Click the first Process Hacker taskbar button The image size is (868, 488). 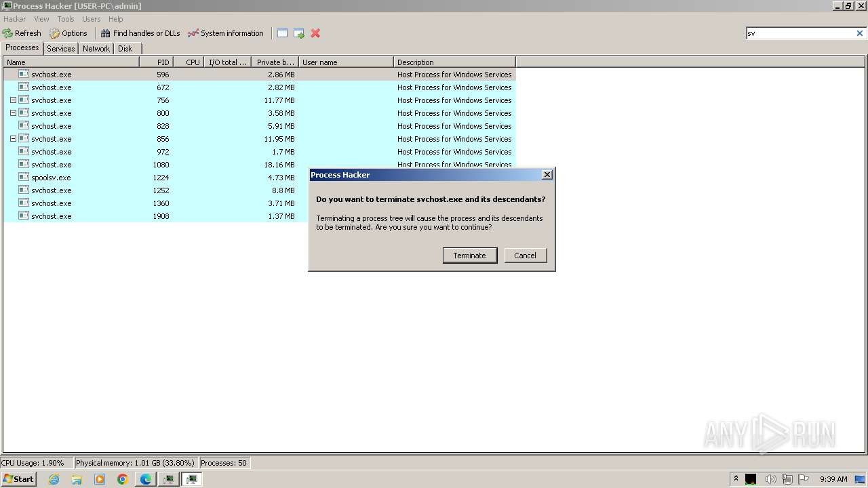(x=169, y=479)
